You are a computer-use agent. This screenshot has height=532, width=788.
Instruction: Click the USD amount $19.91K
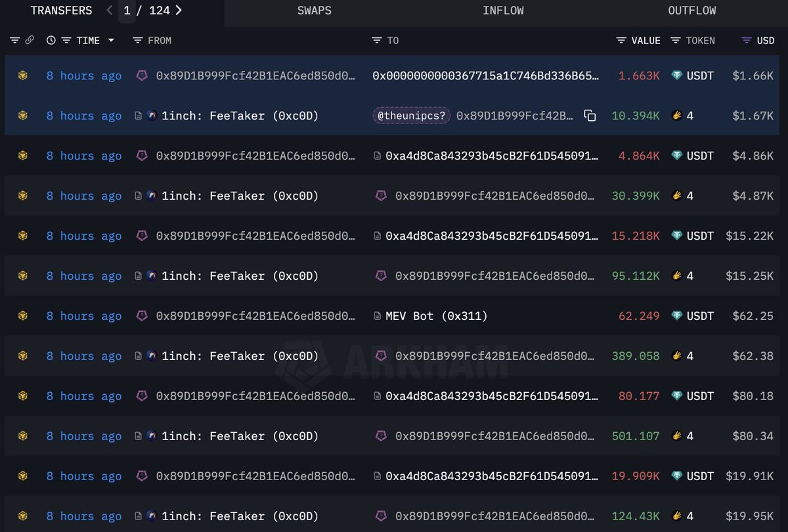(750, 476)
